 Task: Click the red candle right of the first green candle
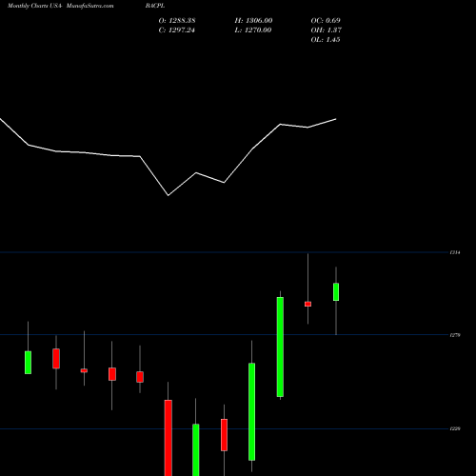pos(56,359)
